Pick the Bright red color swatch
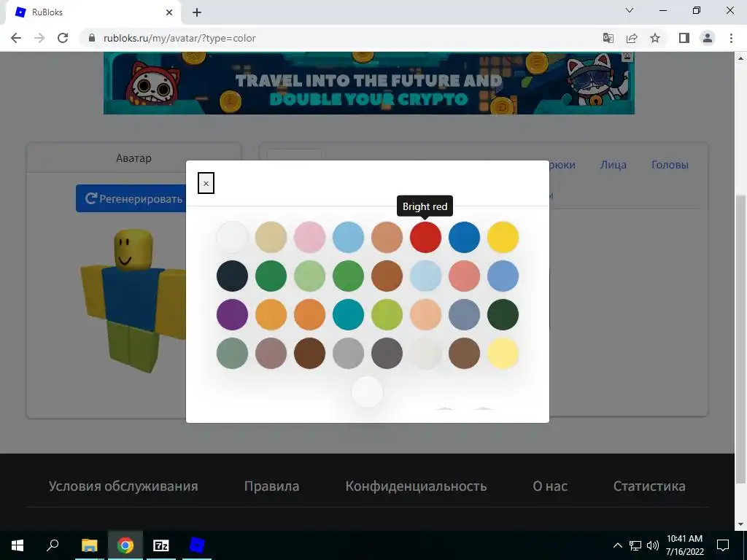The height and width of the screenshot is (560, 747). pos(425,237)
